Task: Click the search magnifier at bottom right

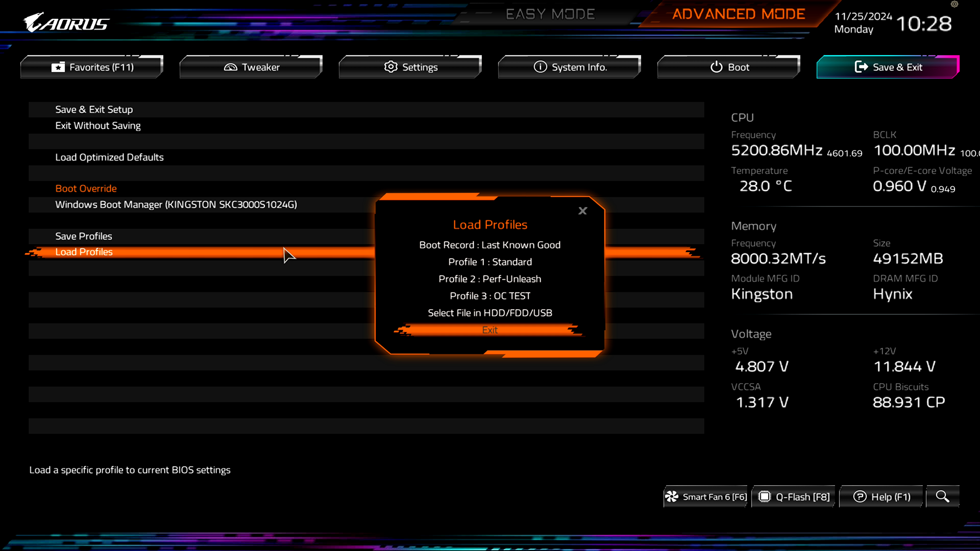Action: 943,496
